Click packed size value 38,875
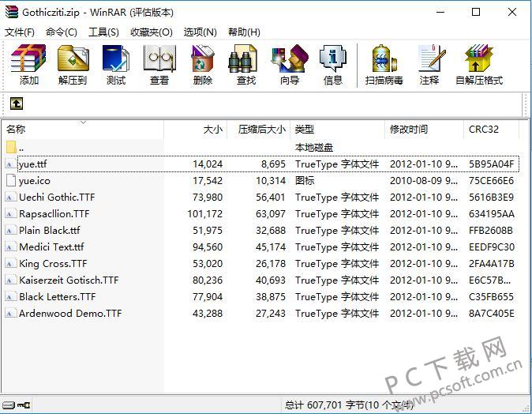This screenshot has width=532, height=414. [271, 297]
